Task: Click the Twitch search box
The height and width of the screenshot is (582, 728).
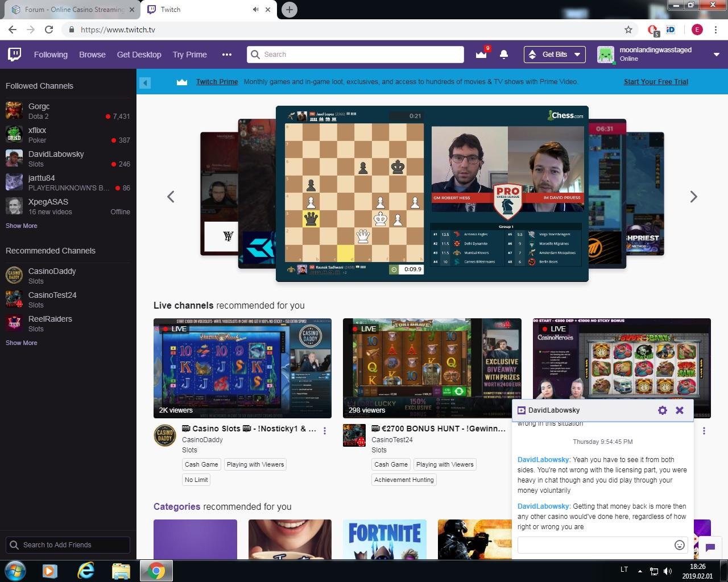Action: 355,55
